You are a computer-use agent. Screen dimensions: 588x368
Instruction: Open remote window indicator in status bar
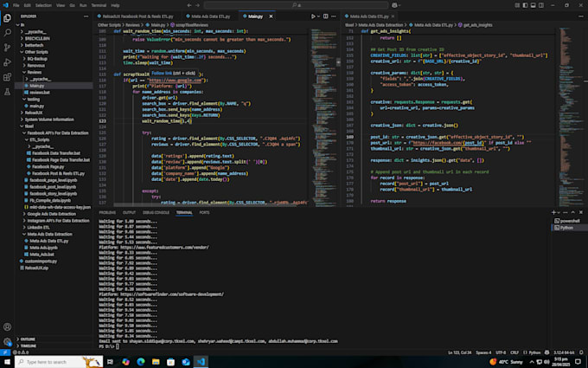click(x=5, y=352)
